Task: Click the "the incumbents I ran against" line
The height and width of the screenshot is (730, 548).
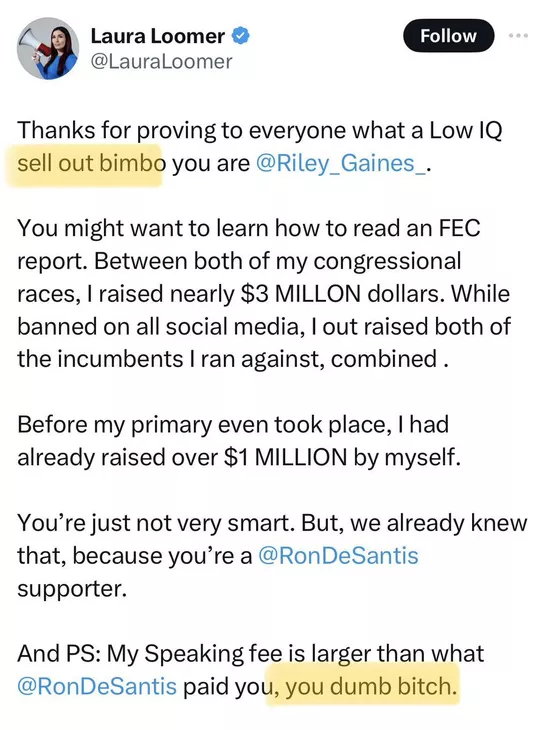Action: coord(233,359)
